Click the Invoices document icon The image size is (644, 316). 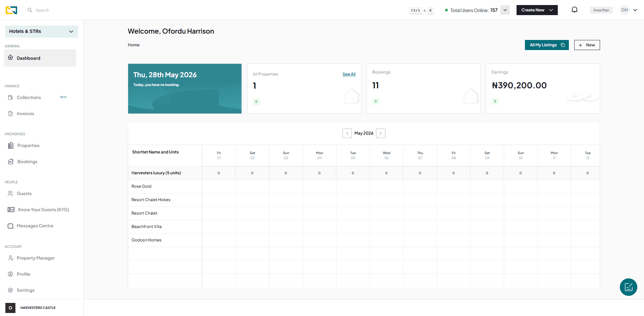click(10, 114)
